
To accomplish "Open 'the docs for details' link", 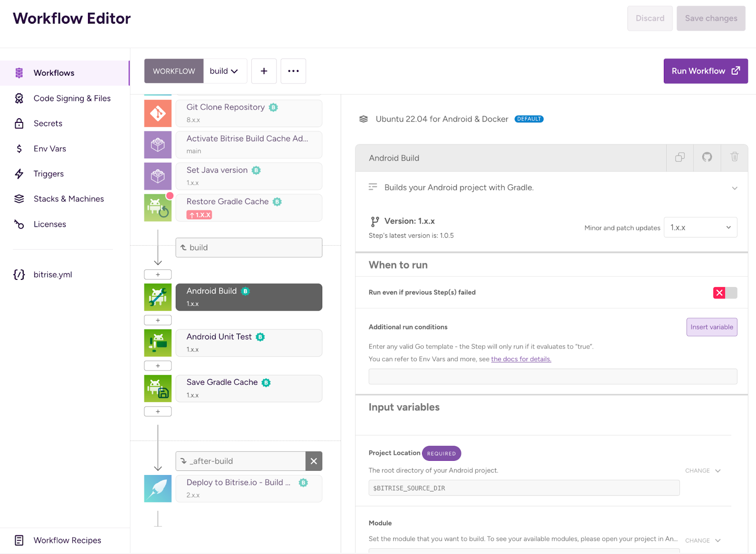I will coord(521,359).
